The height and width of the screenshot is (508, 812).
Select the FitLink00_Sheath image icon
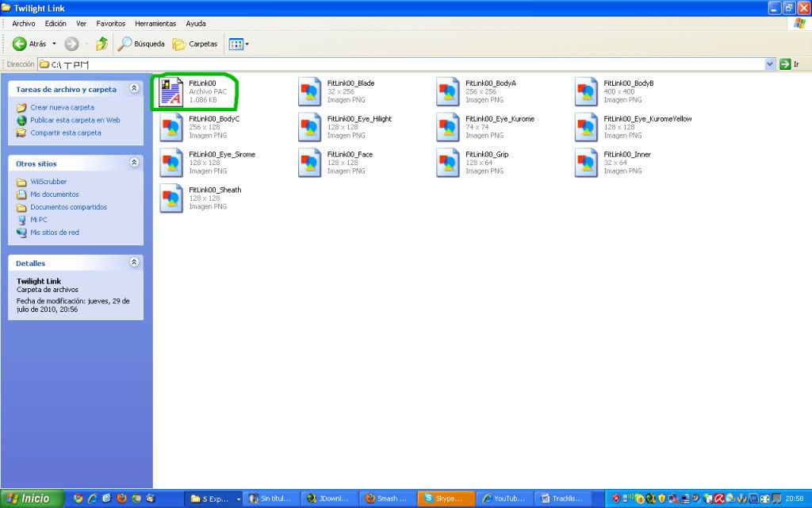tap(172, 198)
